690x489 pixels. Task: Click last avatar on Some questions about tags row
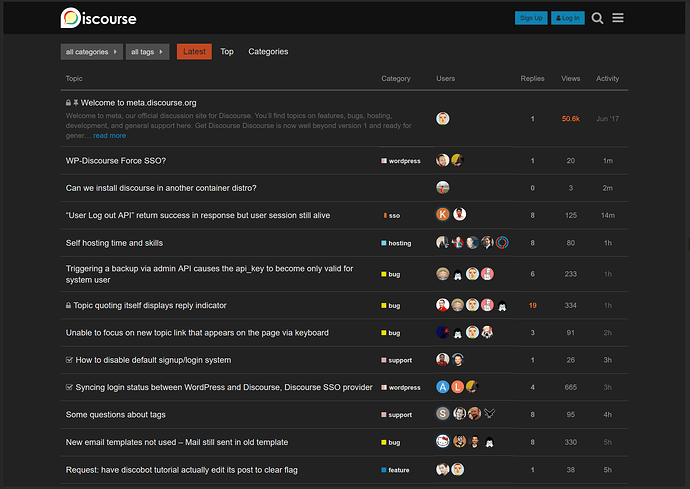click(489, 413)
